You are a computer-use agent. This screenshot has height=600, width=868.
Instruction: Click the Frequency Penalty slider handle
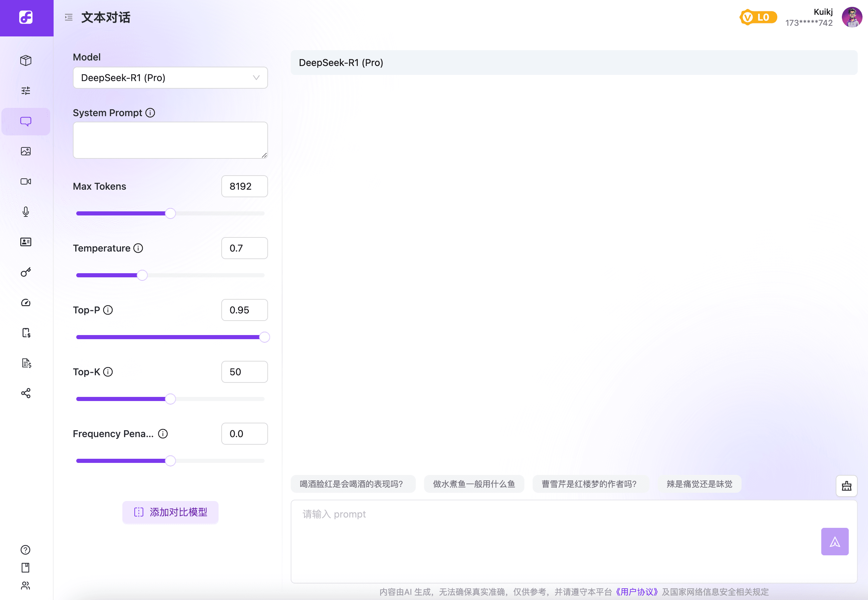pos(170,461)
